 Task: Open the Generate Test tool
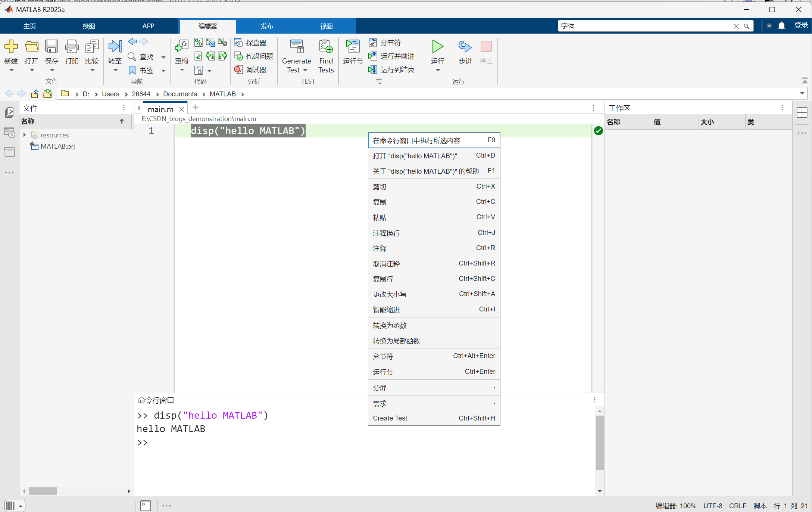[x=297, y=47]
